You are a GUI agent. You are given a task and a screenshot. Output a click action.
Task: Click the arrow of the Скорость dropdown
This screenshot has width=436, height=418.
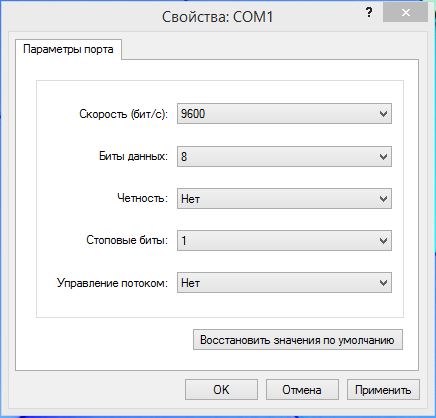383,114
